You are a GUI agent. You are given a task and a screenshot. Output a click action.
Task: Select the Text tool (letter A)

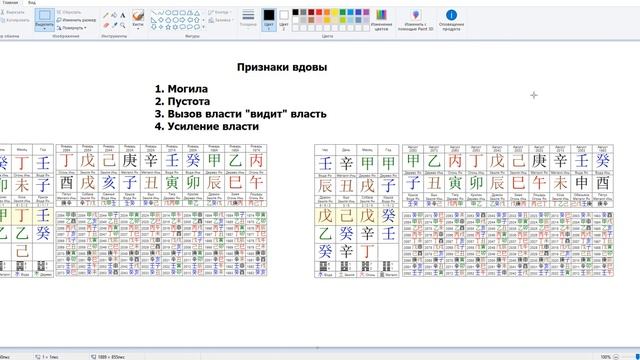point(122,15)
